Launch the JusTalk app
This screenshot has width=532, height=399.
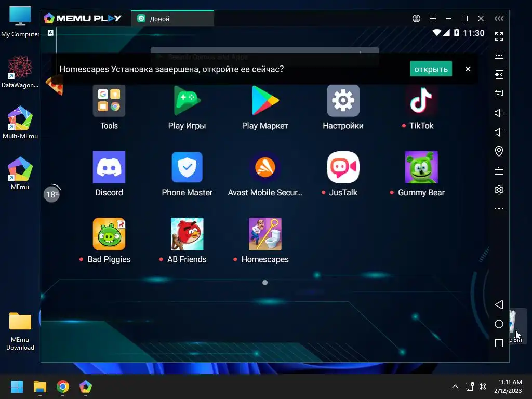(343, 167)
